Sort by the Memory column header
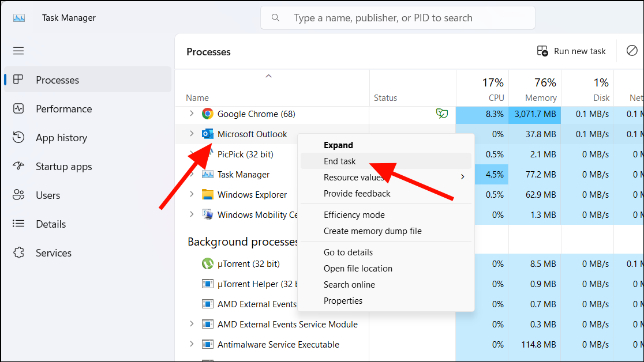Viewport: 644px width, 362px height. coord(535,88)
